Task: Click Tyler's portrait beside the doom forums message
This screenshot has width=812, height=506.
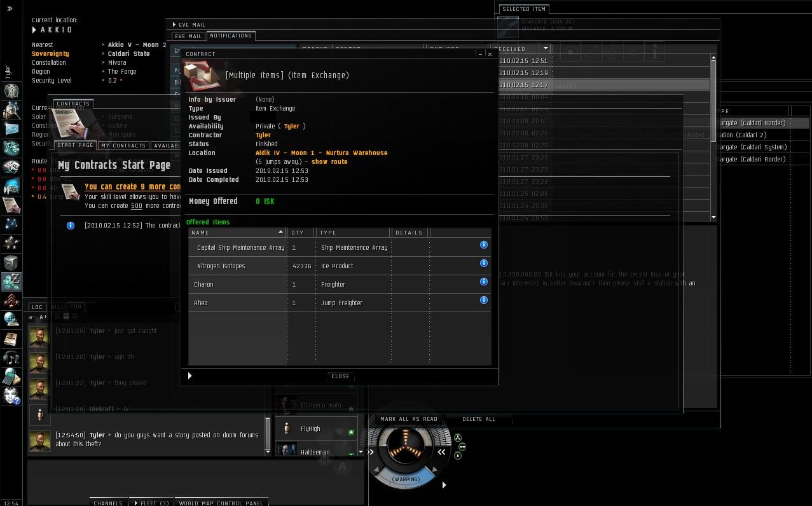Action: point(39,441)
